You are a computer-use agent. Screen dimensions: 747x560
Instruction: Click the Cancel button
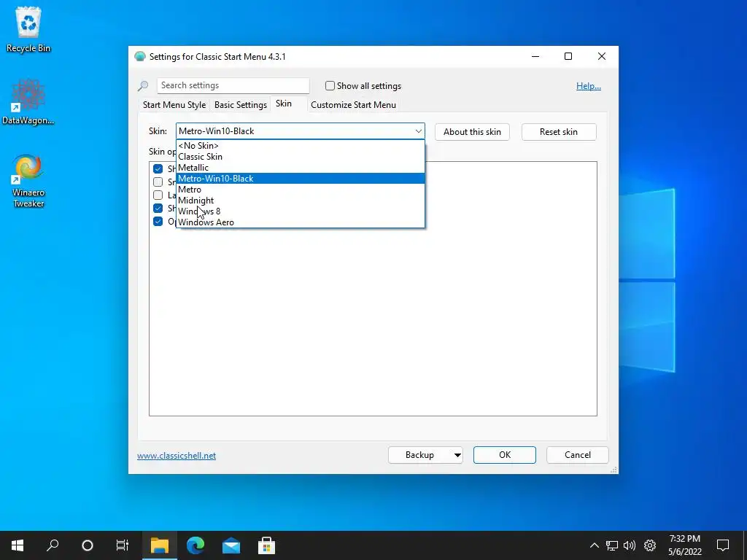[578, 455]
